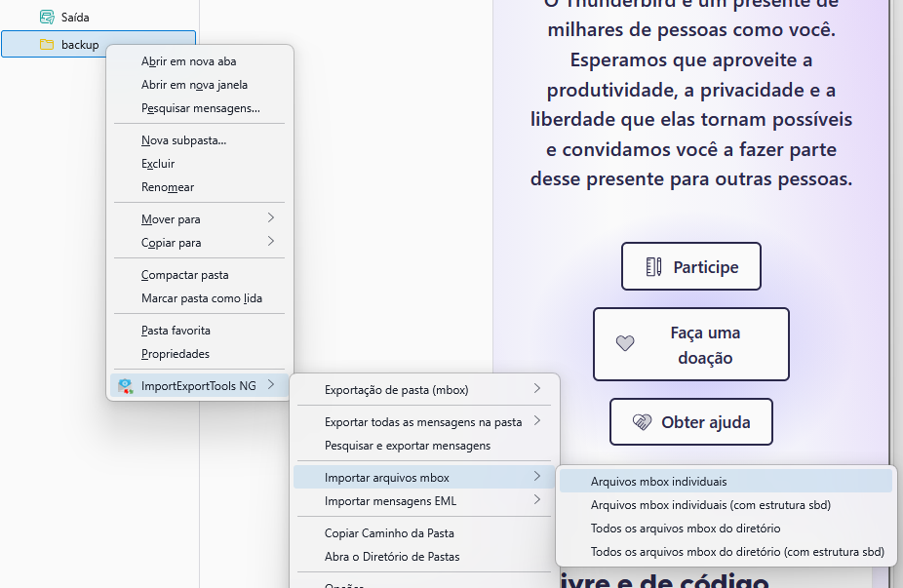Expand the Copiar para submenu arrow
Image resolution: width=903 pixels, height=588 pixels.
[x=271, y=241]
